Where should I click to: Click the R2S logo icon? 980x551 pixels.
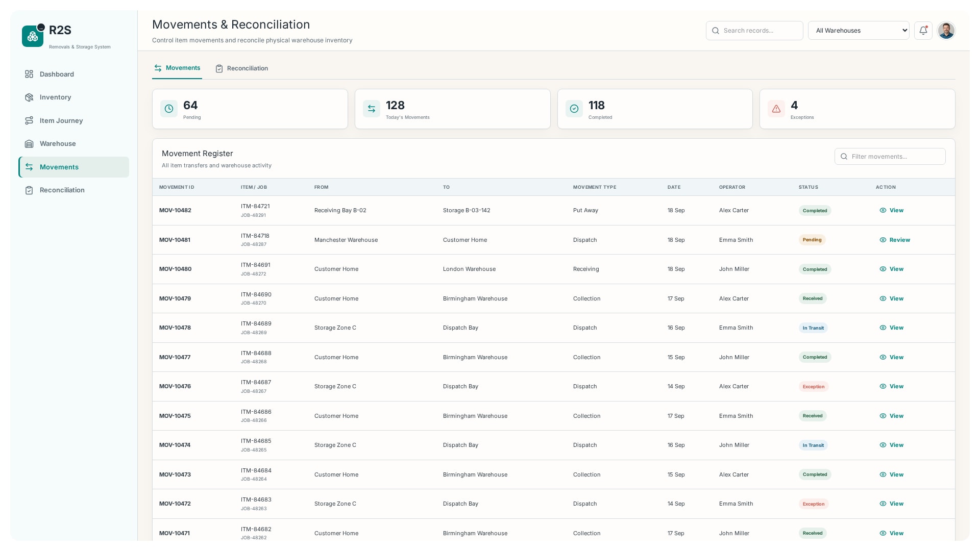(33, 36)
